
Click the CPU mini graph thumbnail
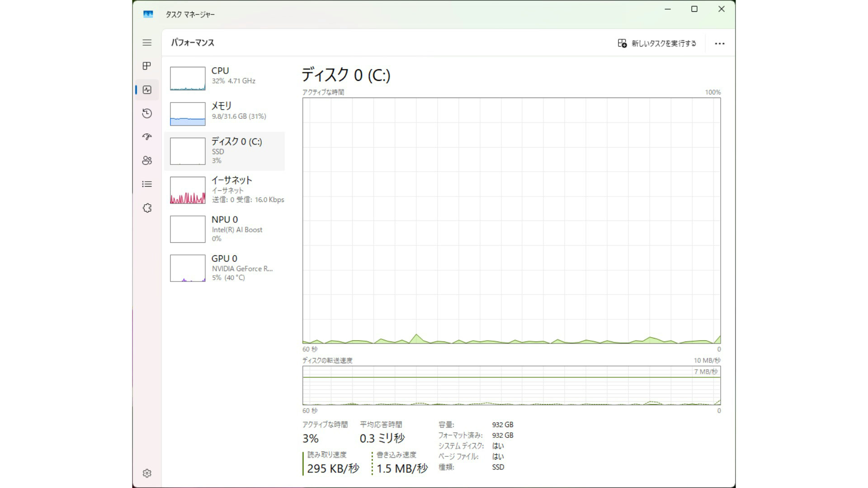[x=188, y=79]
